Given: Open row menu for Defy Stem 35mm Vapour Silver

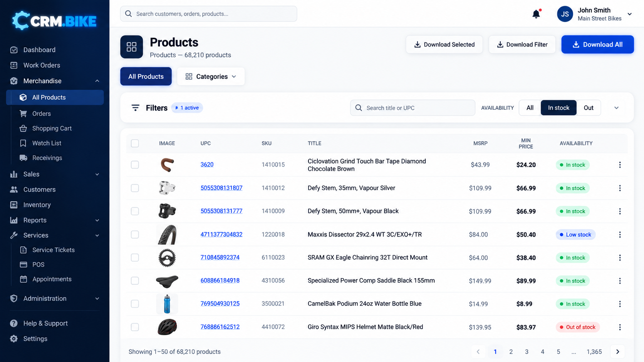Looking at the screenshot, I should [x=620, y=188].
